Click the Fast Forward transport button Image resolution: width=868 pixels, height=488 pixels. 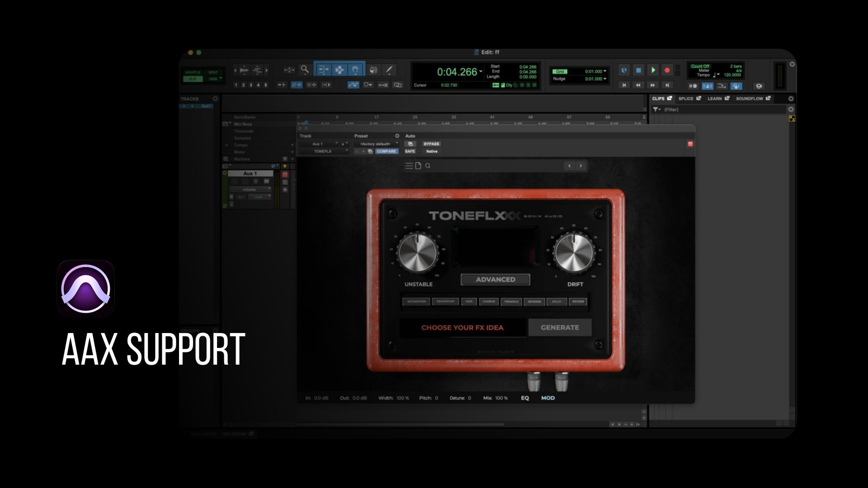coord(652,85)
